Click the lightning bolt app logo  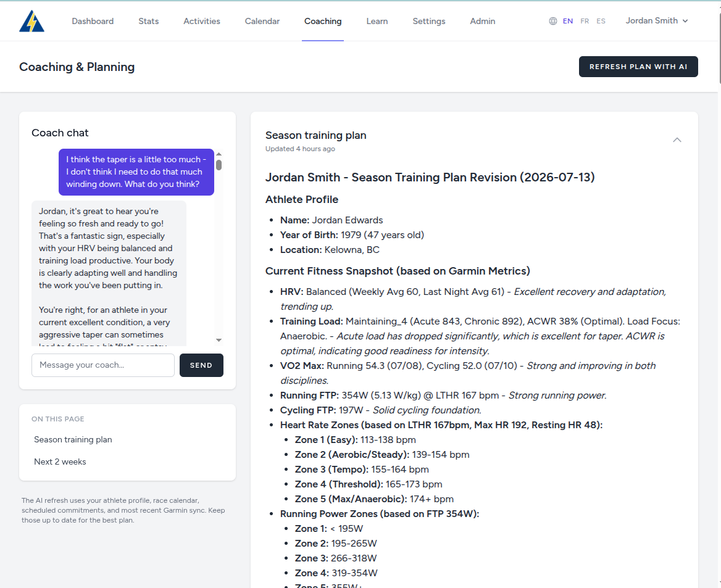[x=31, y=21]
